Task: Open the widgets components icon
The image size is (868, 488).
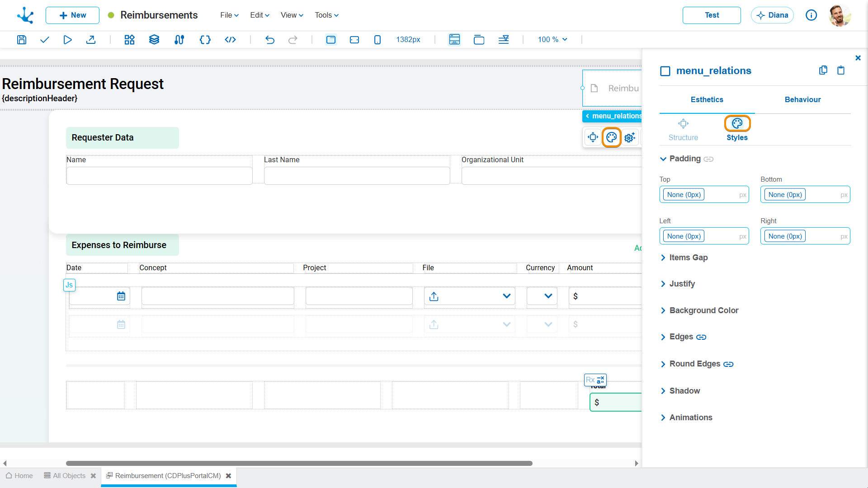Action: (130, 40)
